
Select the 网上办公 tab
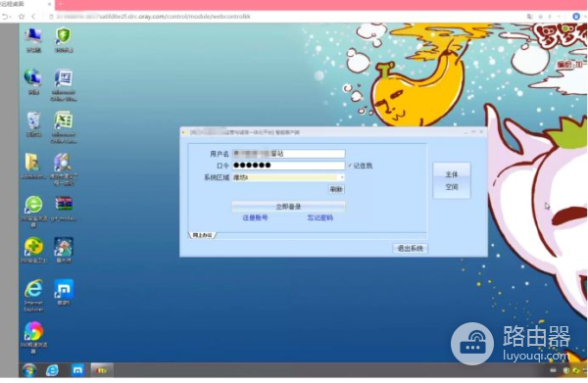click(203, 235)
